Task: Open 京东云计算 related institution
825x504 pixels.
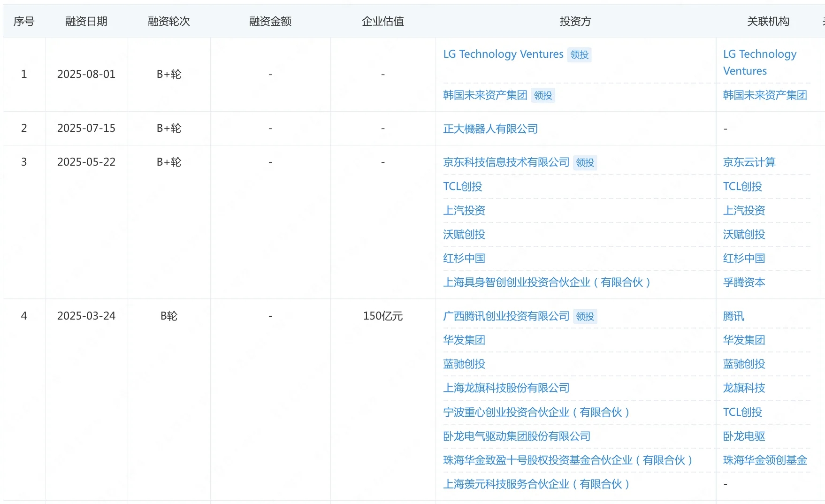Action: coord(749,162)
